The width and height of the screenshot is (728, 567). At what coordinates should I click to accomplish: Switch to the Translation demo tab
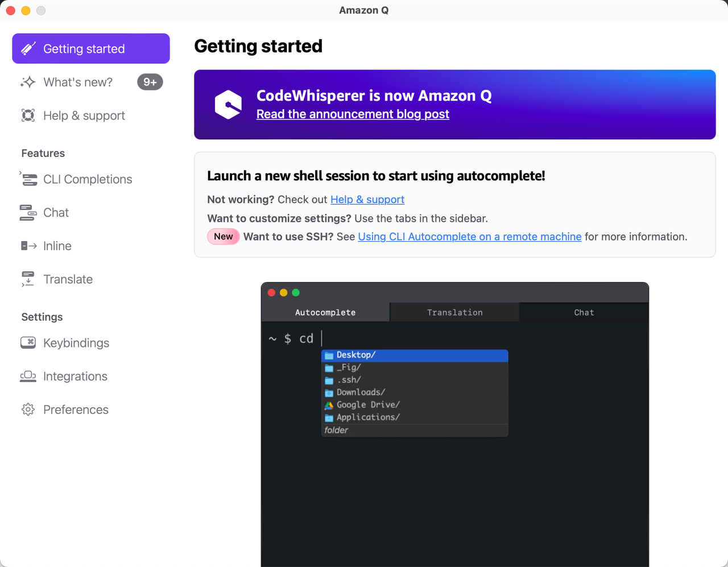(455, 312)
